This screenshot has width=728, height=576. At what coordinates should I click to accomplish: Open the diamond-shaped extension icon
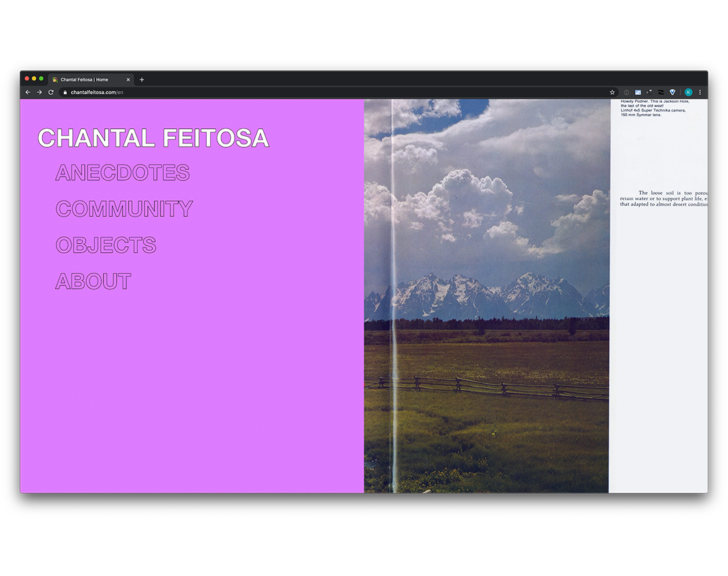tap(672, 92)
